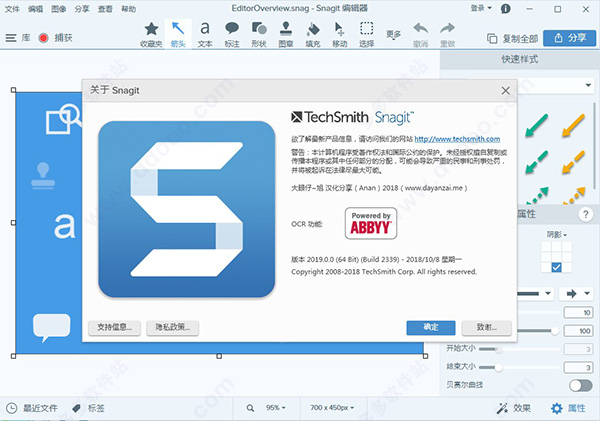Open Recent Files (最近文件) panel

pos(32,408)
